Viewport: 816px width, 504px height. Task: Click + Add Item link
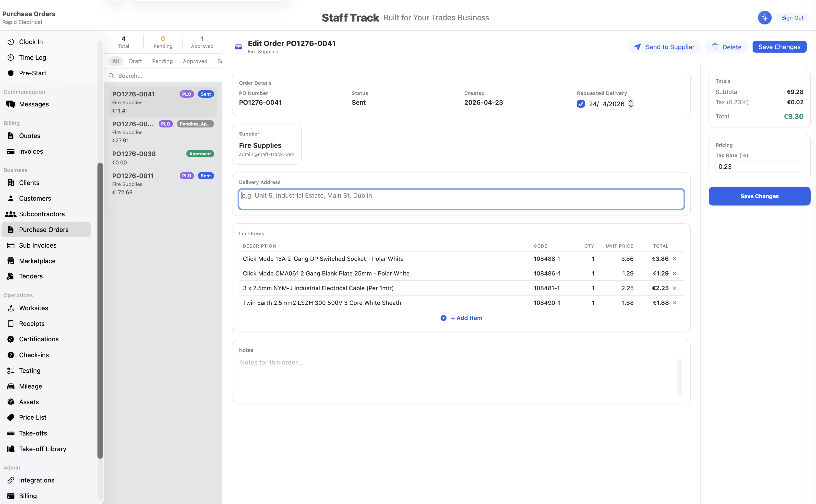(x=461, y=318)
